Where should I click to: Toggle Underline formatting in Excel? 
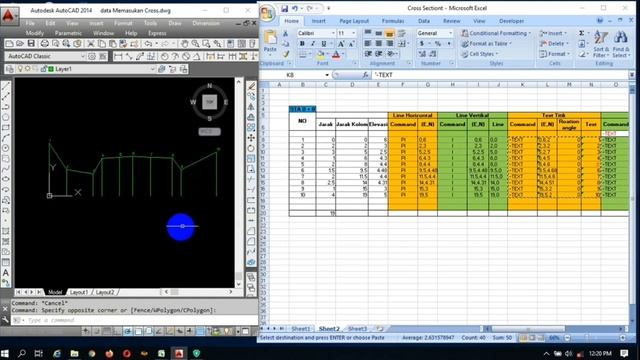(x=324, y=43)
